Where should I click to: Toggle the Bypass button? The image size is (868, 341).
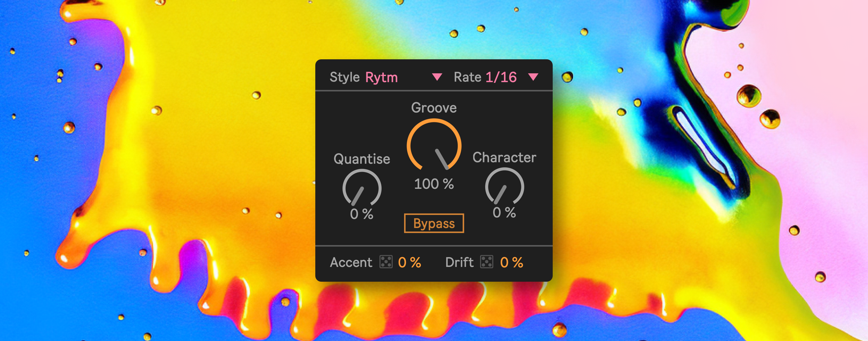(x=434, y=224)
